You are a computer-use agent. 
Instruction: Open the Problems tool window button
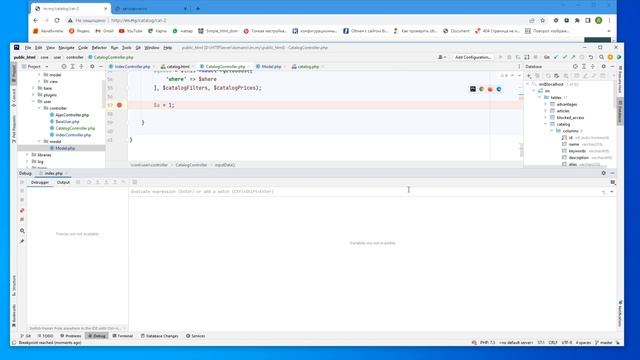(71, 336)
